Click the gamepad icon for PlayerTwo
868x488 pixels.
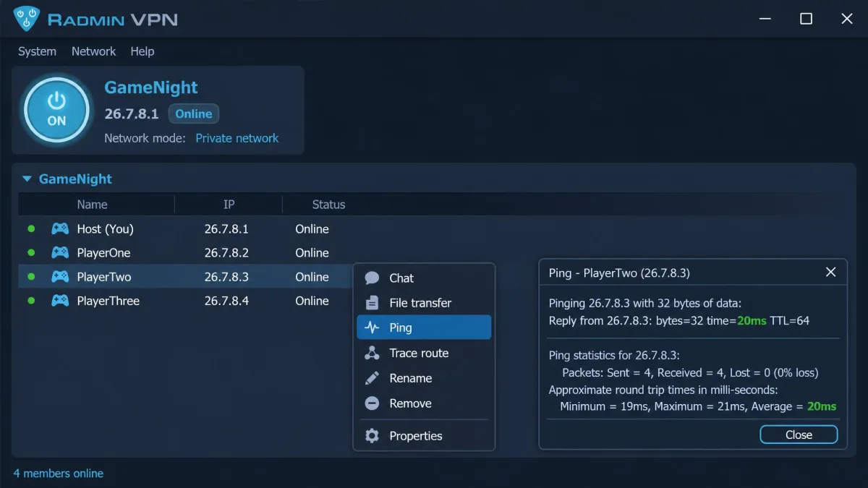(60, 277)
